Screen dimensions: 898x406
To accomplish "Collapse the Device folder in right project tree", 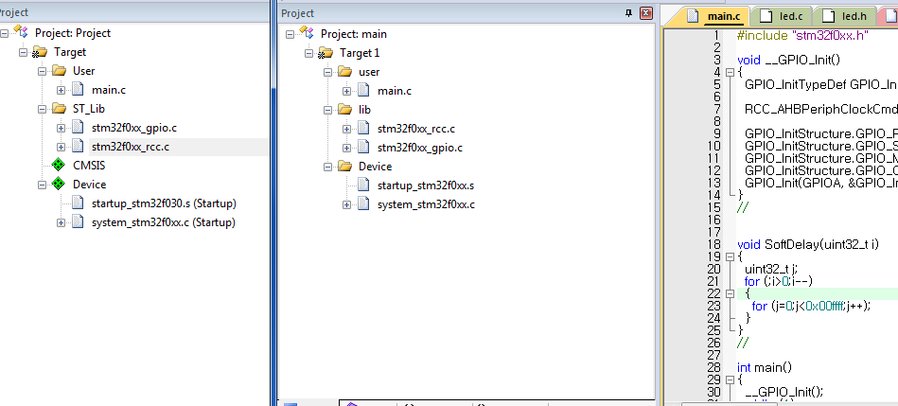I will [x=328, y=166].
